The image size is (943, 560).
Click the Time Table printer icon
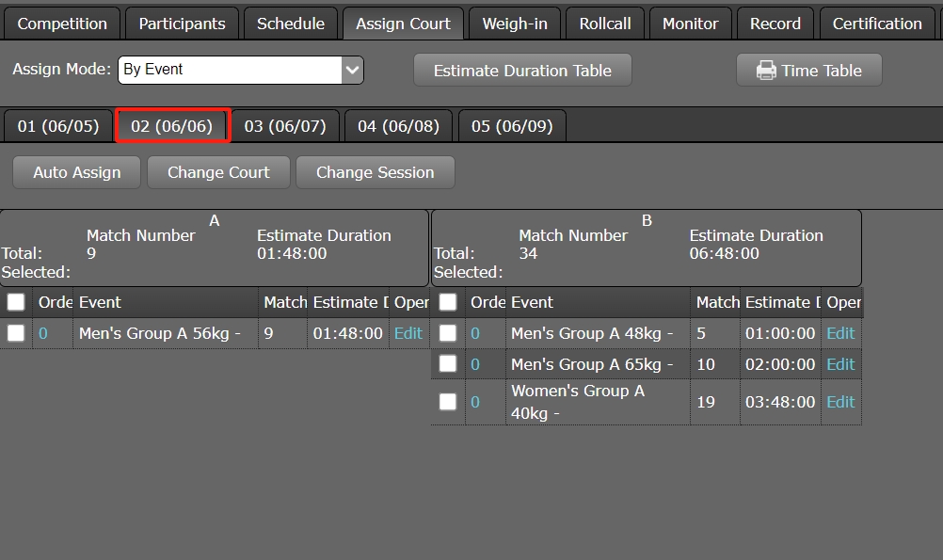766,71
